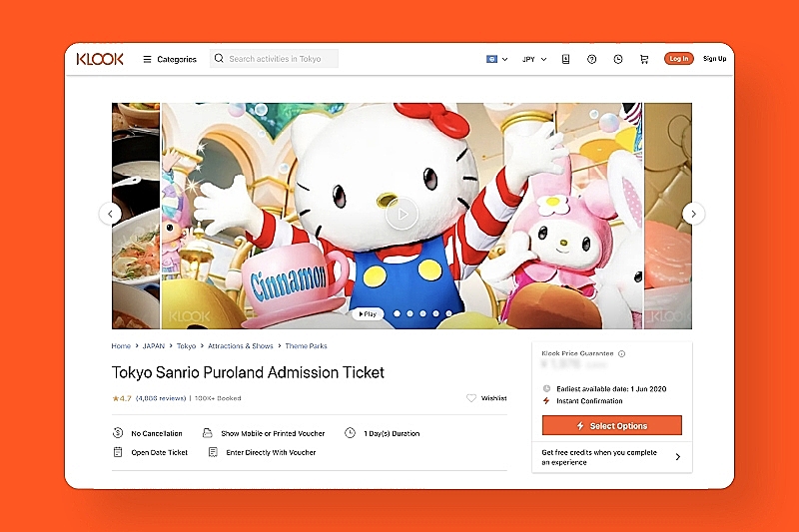
Task: Focus the Search activities in Tokyo field
Action: point(274,59)
